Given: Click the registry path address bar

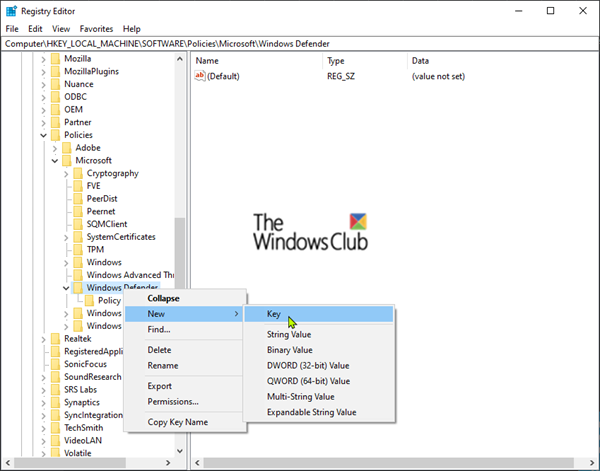Looking at the screenshot, I should coord(300,44).
